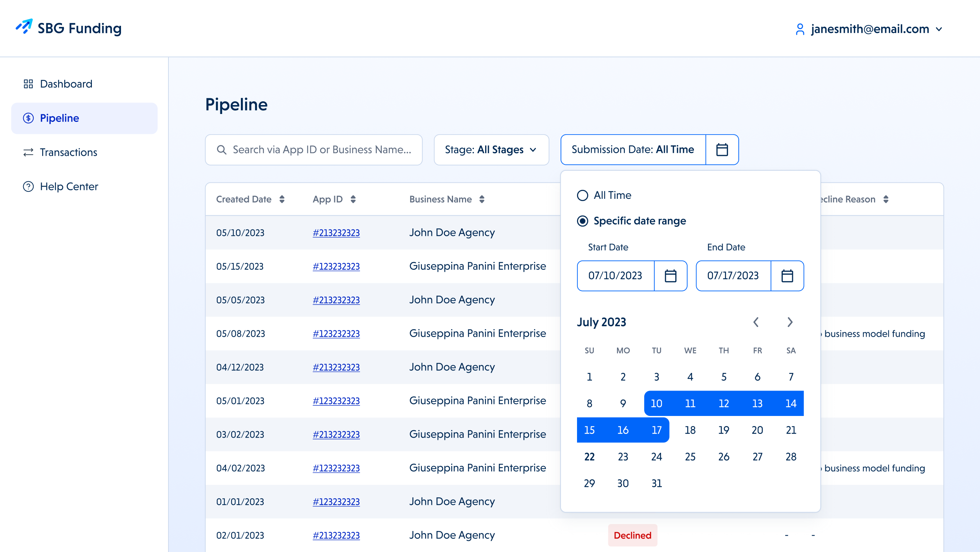Click the Business Name column header
Viewport: 980px width, 552px height.
[440, 199]
